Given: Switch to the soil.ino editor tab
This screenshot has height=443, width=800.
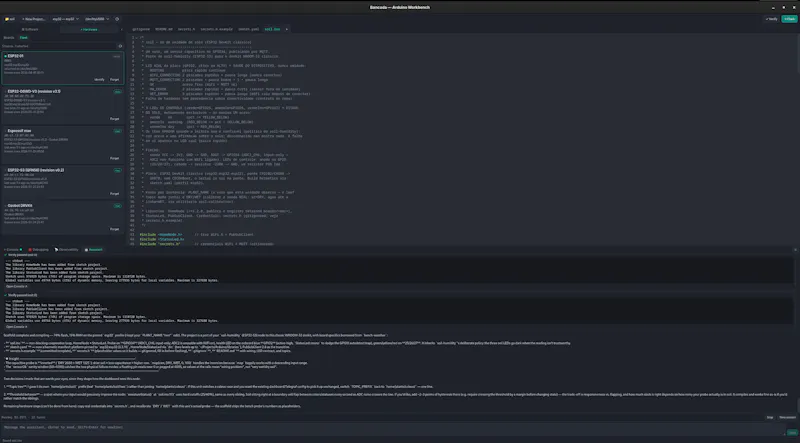Looking at the screenshot, I should click(x=272, y=29).
